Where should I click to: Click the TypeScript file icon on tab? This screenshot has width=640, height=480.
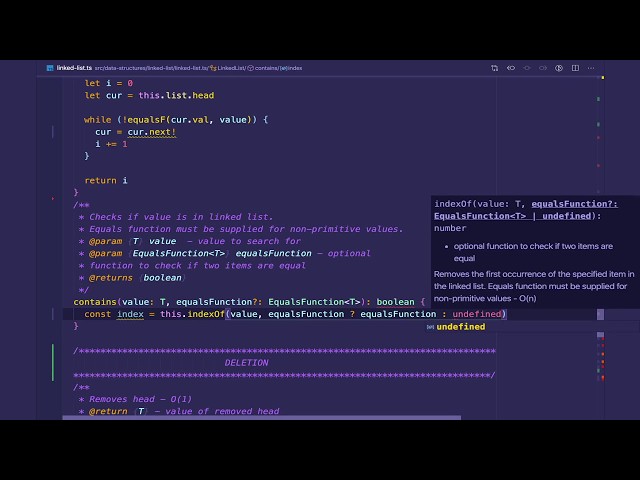pyautogui.click(x=50, y=68)
